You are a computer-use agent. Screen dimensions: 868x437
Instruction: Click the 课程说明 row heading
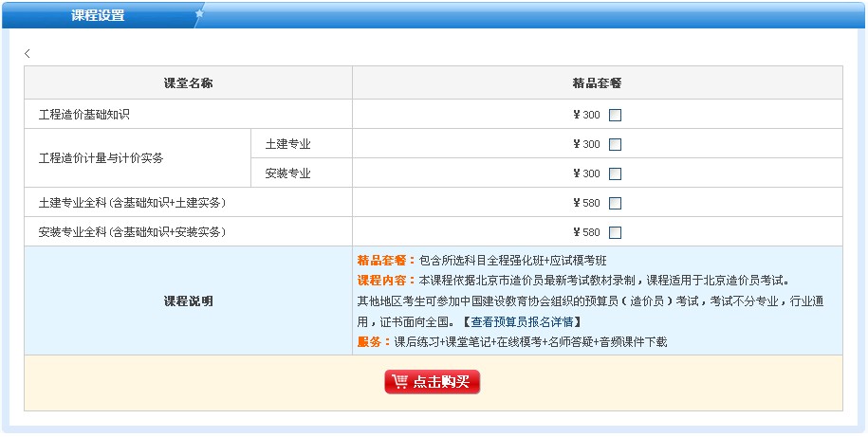188,301
